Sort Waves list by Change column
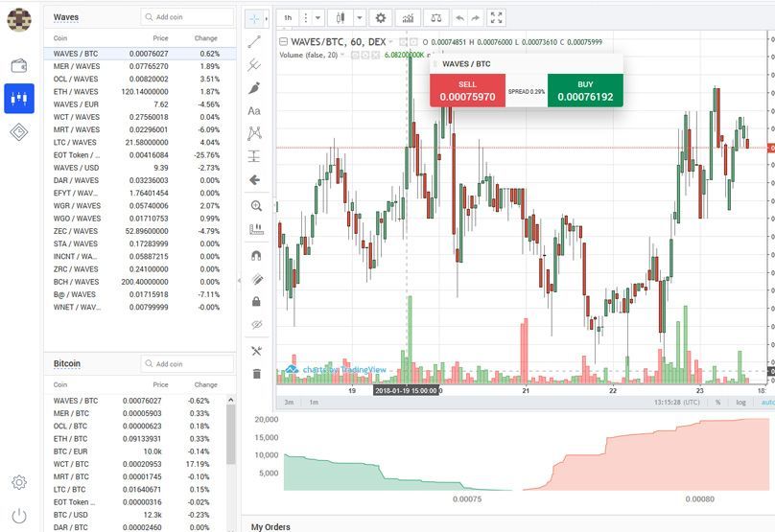Image resolution: width=775 pixels, height=532 pixels. tap(205, 38)
